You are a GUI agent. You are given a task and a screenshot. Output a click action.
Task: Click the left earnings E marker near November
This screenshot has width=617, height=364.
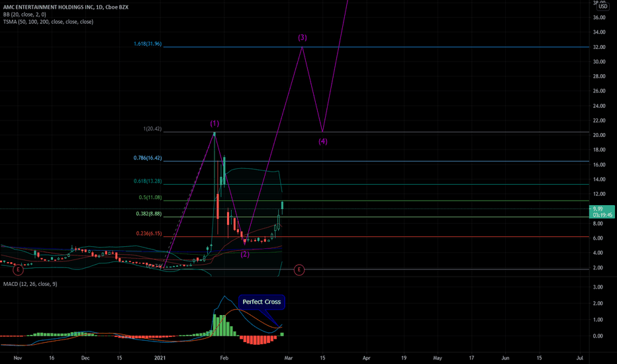coord(18,270)
